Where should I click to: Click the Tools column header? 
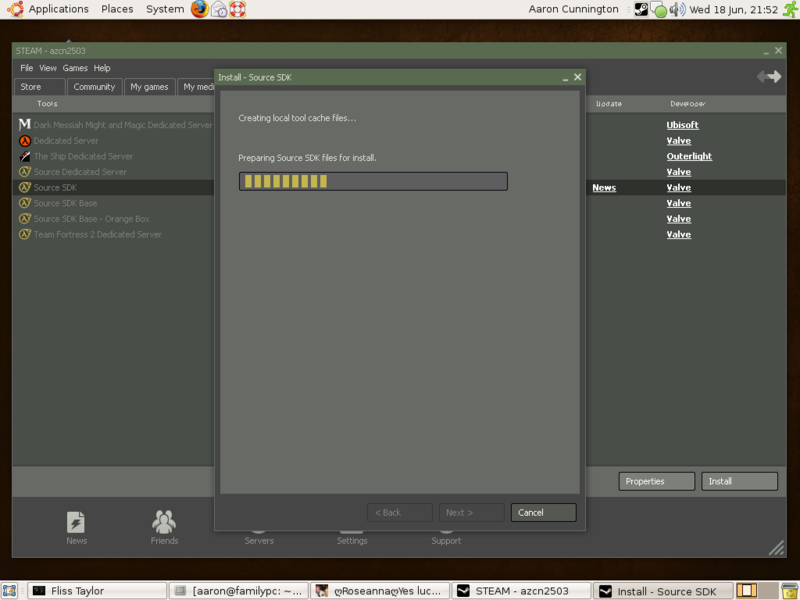click(x=47, y=104)
